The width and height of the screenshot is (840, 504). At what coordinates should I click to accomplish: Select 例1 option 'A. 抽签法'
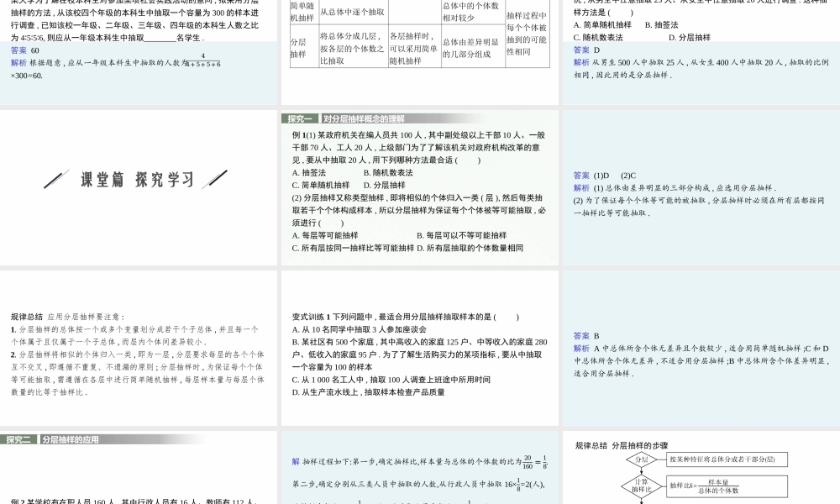(x=308, y=172)
